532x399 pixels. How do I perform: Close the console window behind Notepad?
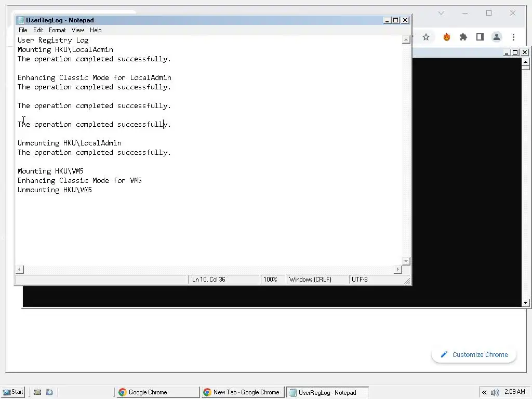pos(525,52)
